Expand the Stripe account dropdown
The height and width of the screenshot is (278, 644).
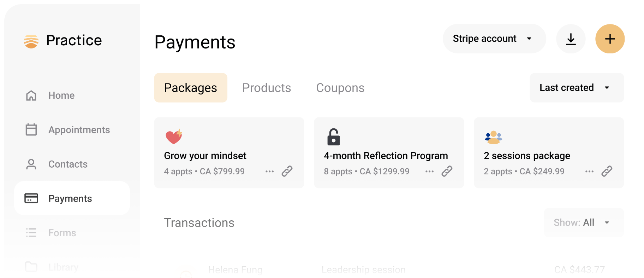click(494, 39)
